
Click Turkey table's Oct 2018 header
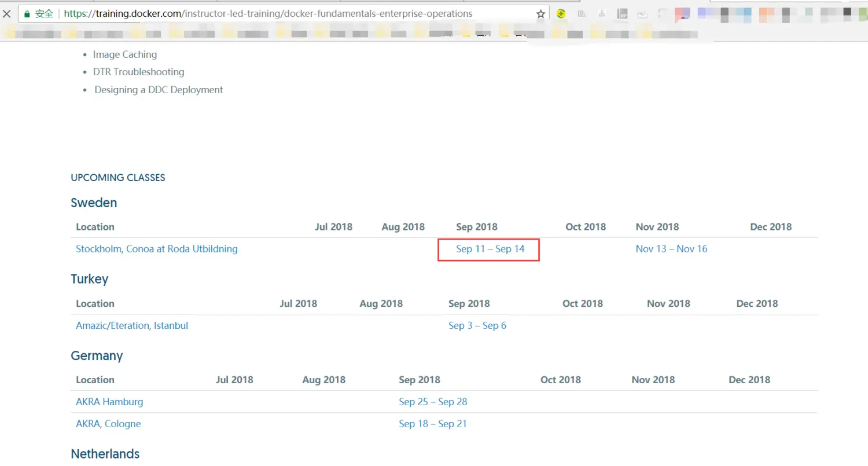(583, 303)
